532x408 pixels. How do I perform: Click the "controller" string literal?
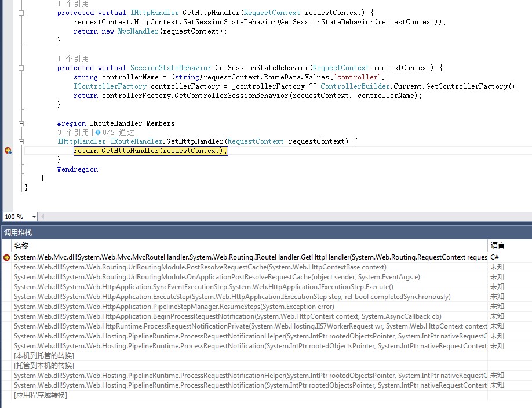[x=357, y=77]
